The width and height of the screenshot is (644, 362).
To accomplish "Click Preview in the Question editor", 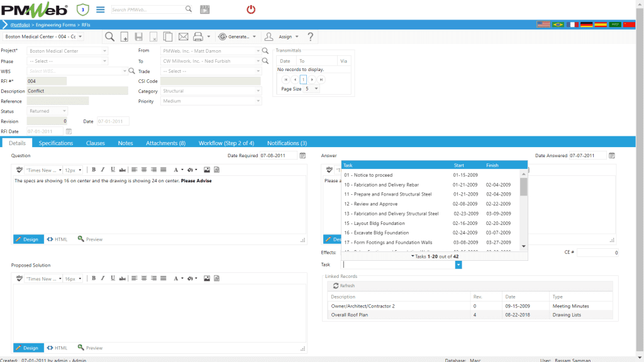I will tap(91, 239).
